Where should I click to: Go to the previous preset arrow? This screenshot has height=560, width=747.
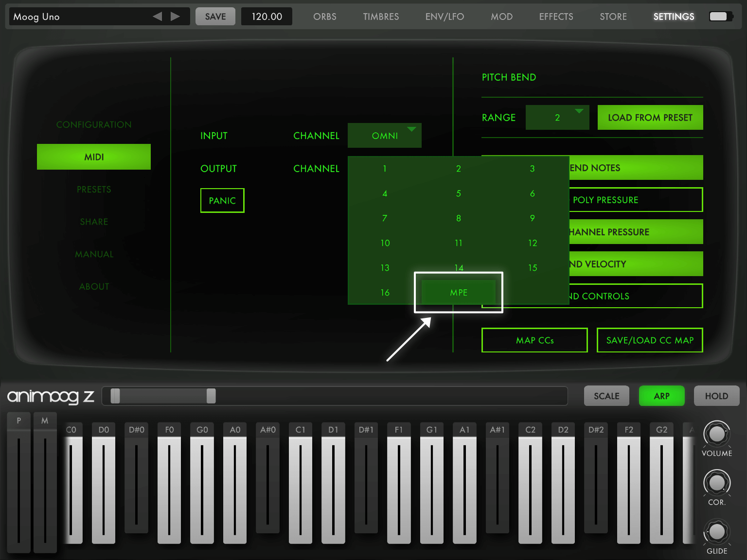click(x=157, y=17)
